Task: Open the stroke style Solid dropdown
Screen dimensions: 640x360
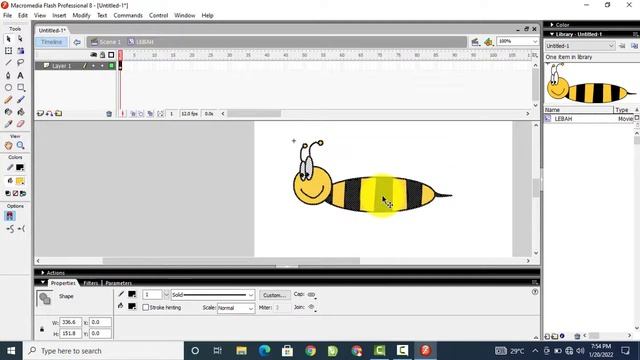Action: (251, 295)
